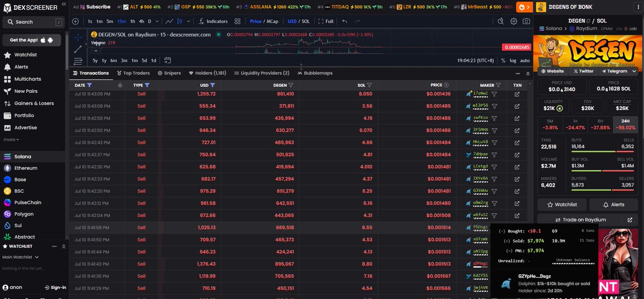
Task: Select the 15m chart interval
Action: tap(121, 21)
